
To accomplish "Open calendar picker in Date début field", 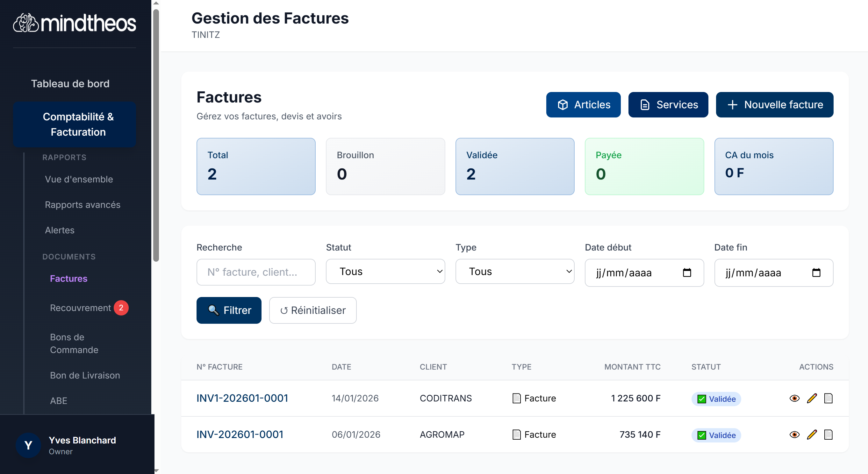I will coord(687,272).
